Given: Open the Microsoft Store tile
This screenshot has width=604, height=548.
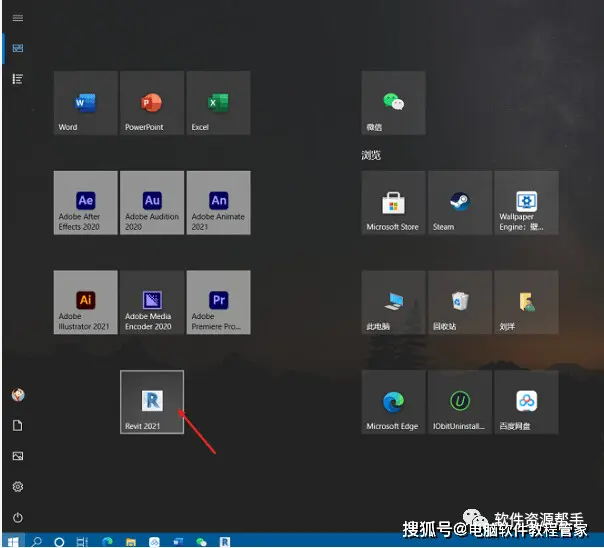Looking at the screenshot, I should point(393,203).
